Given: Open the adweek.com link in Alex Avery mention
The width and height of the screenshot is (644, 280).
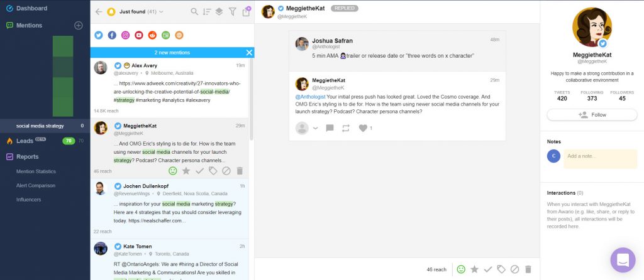Looking at the screenshot, I should [177, 88].
